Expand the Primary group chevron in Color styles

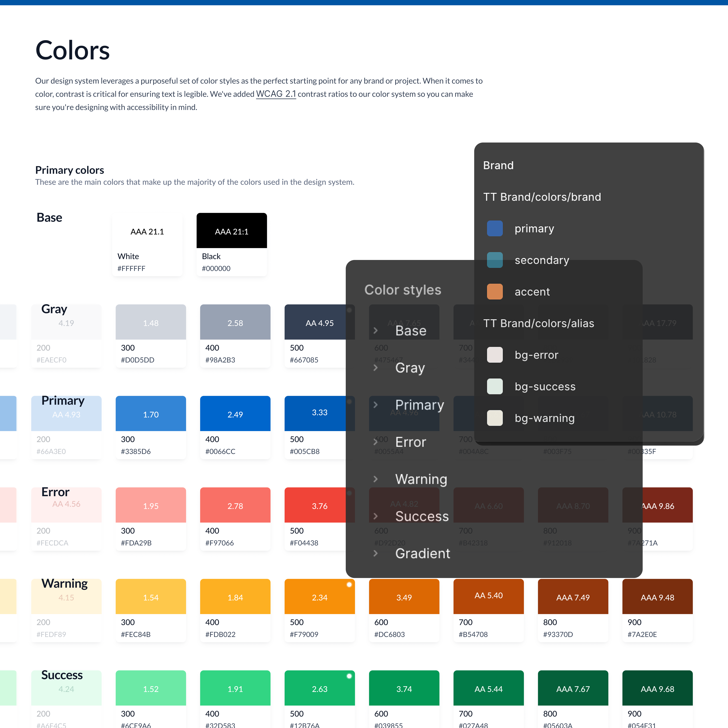[375, 405]
